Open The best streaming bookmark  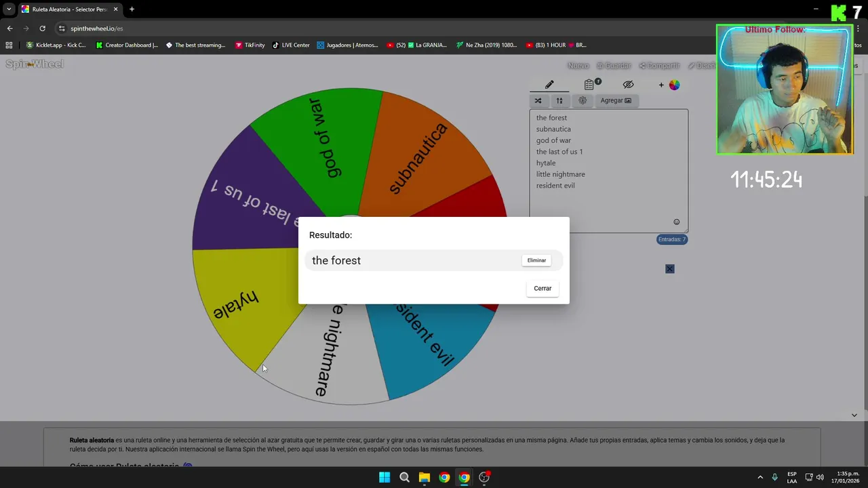[x=196, y=45]
